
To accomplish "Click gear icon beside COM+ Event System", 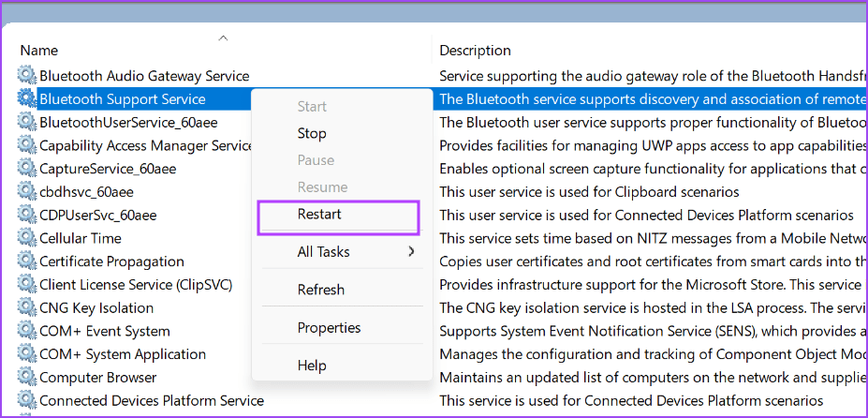I will [x=26, y=331].
